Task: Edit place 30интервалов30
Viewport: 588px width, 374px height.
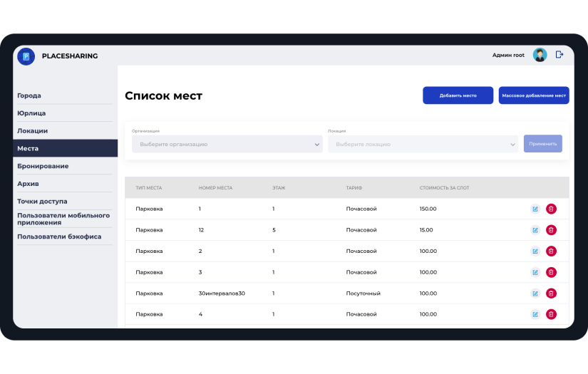Action: [x=535, y=294]
